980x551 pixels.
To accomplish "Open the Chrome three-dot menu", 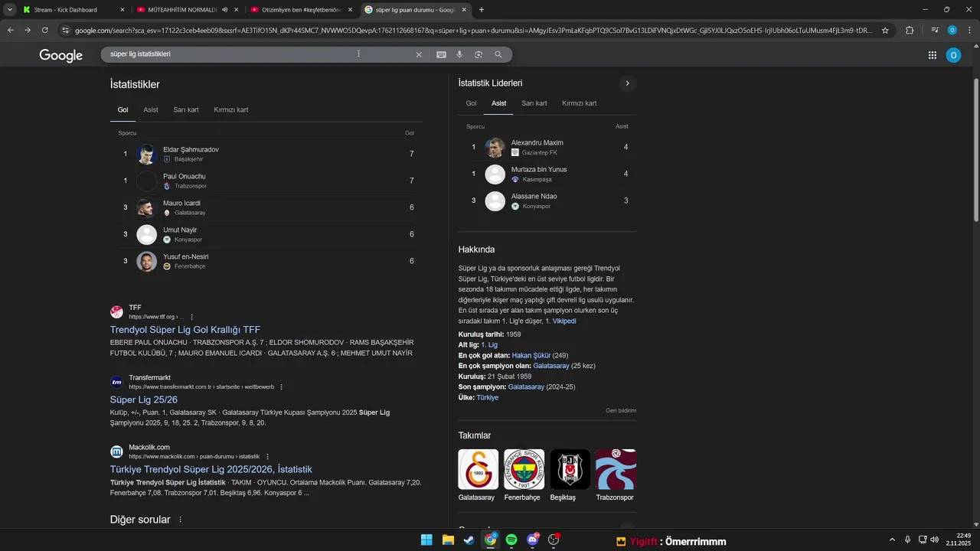I will (x=969, y=31).
